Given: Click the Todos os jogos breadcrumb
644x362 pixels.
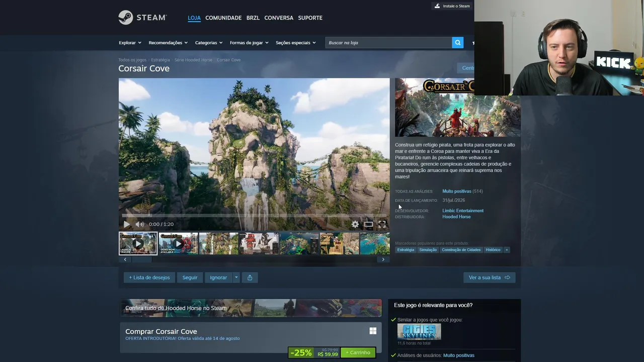Looking at the screenshot, I should tap(132, 60).
